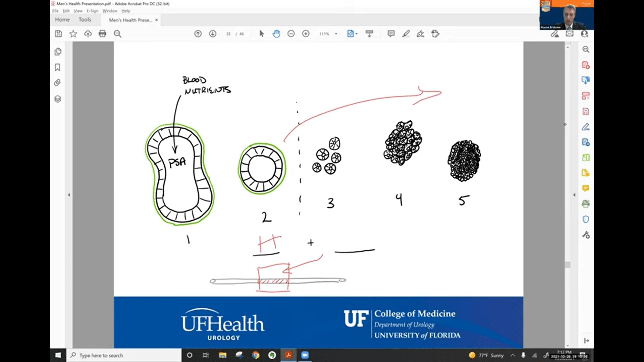The height and width of the screenshot is (362, 644).
Task: Open Google Chrome from the taskbar
Action: point(256,355)
